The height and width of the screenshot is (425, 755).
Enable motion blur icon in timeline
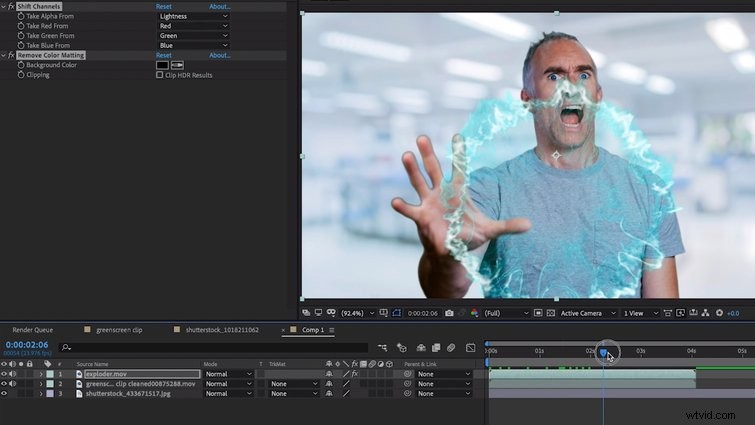451,348
